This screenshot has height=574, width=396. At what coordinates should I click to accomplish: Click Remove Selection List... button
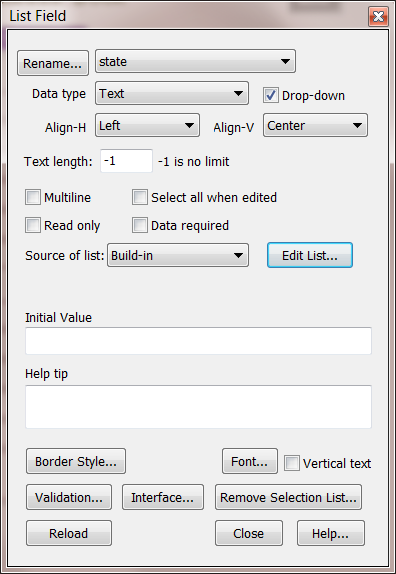(x=288, y=497)
